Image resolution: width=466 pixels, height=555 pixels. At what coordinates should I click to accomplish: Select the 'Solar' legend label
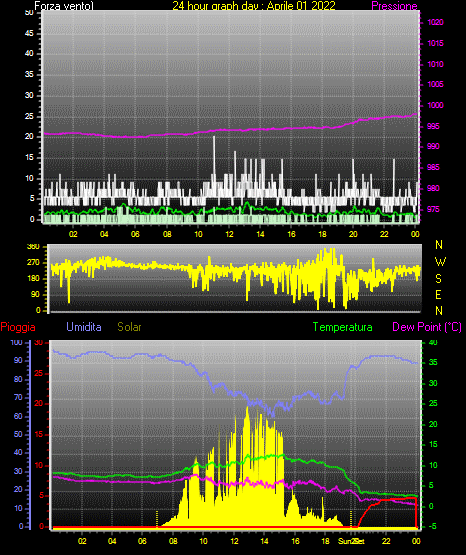coord(130,327)
